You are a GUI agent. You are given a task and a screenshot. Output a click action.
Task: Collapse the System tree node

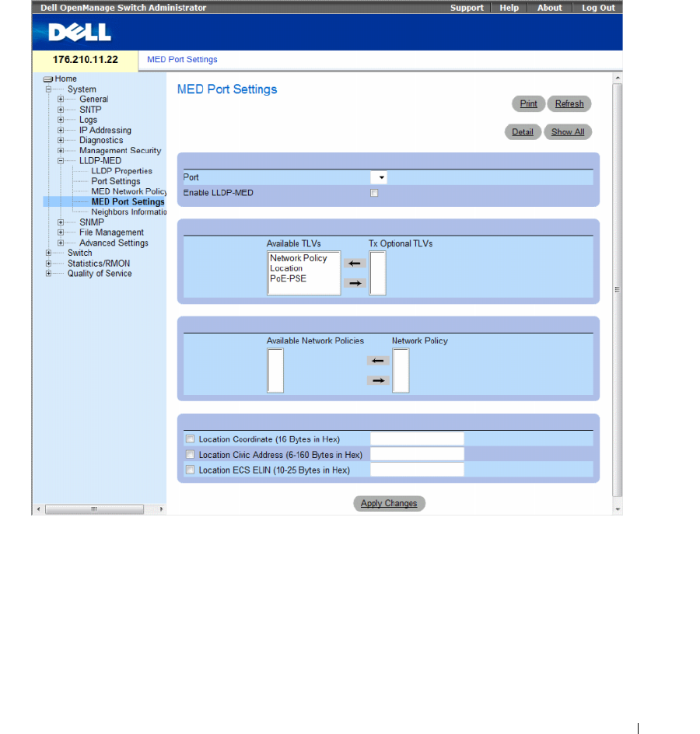point(48,89)
